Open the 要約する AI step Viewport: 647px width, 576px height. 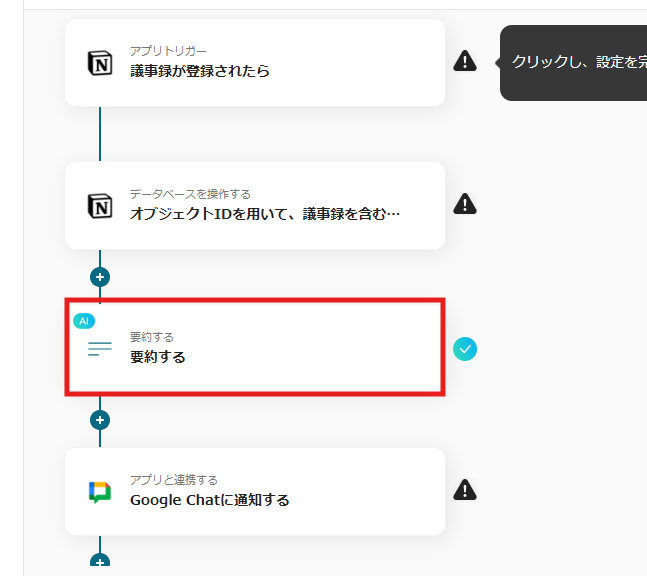coord(255,347)
